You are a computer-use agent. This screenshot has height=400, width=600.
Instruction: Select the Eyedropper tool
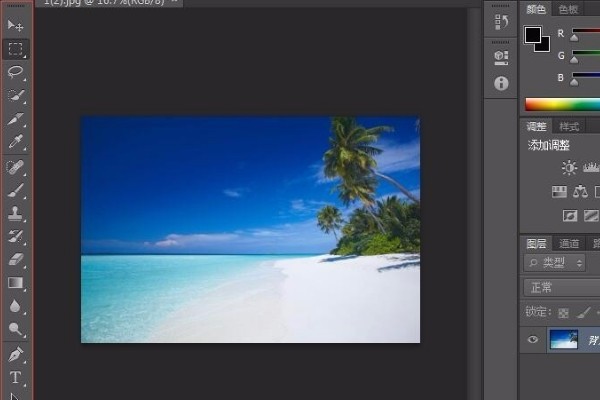[15, 142]
